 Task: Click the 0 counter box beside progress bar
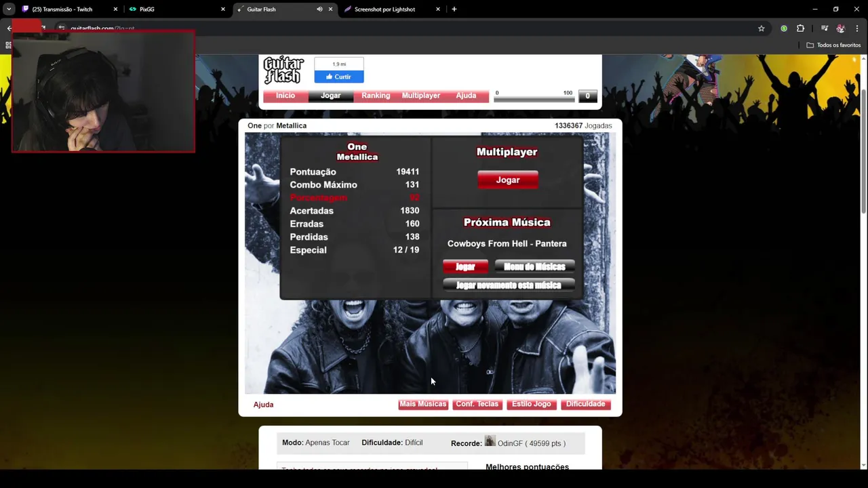tap(587, 96)
